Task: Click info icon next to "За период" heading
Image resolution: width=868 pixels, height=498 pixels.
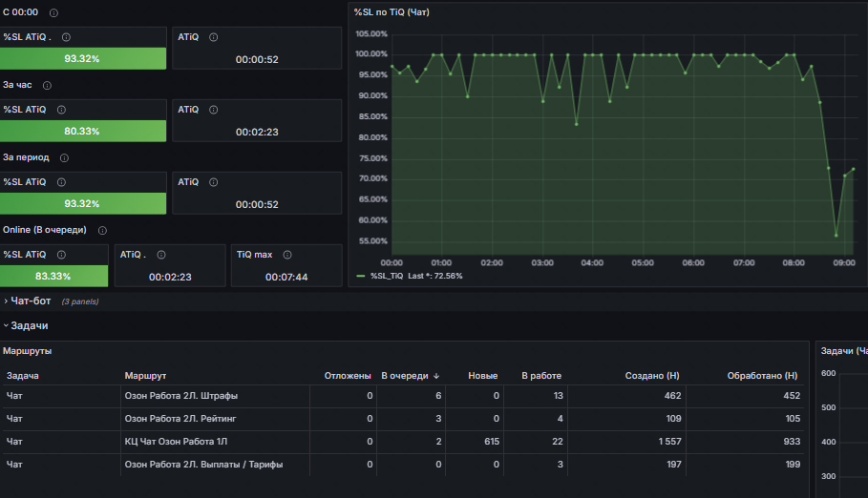Action: [64, 157]
